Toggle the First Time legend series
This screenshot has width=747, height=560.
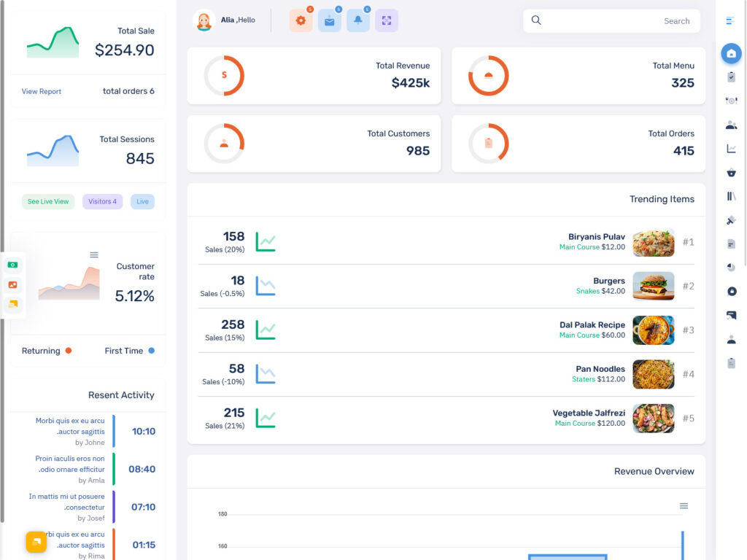pos(130,351)
